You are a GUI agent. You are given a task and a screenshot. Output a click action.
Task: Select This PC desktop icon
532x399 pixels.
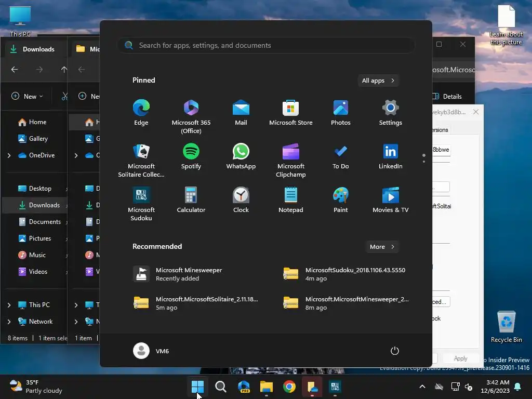(20, 21)
